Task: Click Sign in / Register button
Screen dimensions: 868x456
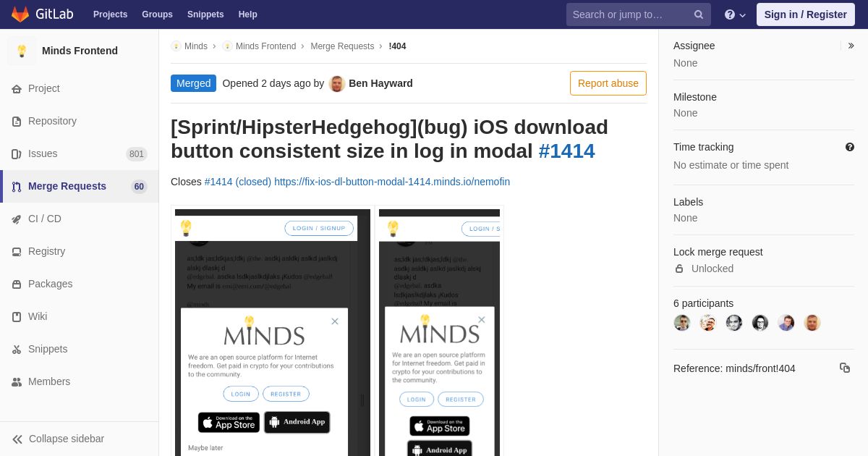Action: pos(805,14)
